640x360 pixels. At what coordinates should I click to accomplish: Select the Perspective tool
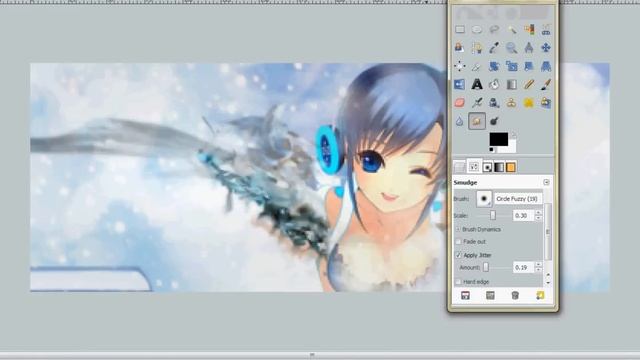pyautogui.click(x=546, y=66)
